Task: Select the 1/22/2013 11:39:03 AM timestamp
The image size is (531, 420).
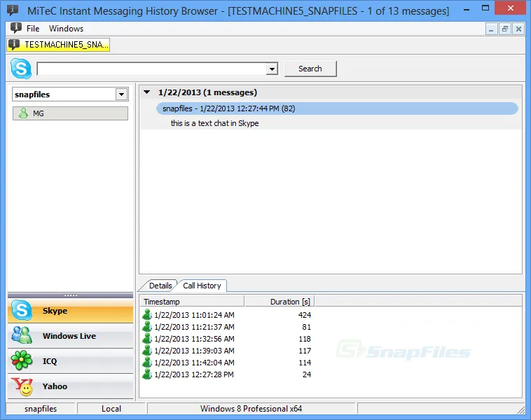Action: [194, 350]
